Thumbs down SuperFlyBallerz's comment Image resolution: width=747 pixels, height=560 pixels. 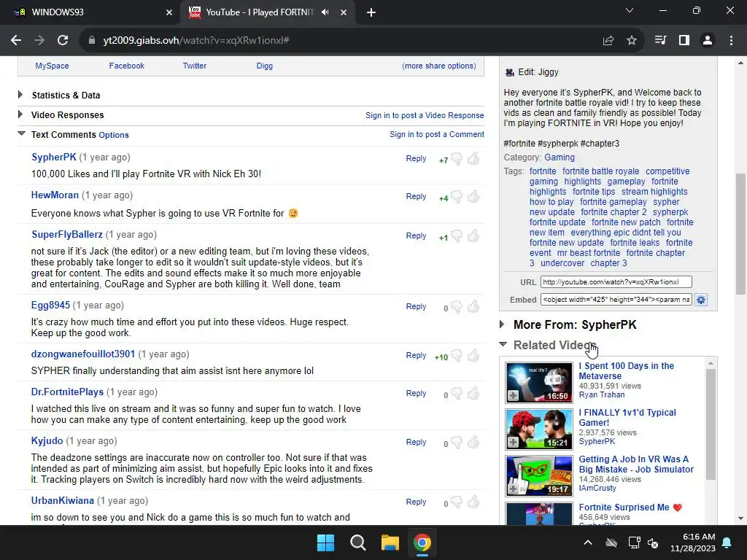(x=457, y=237)
